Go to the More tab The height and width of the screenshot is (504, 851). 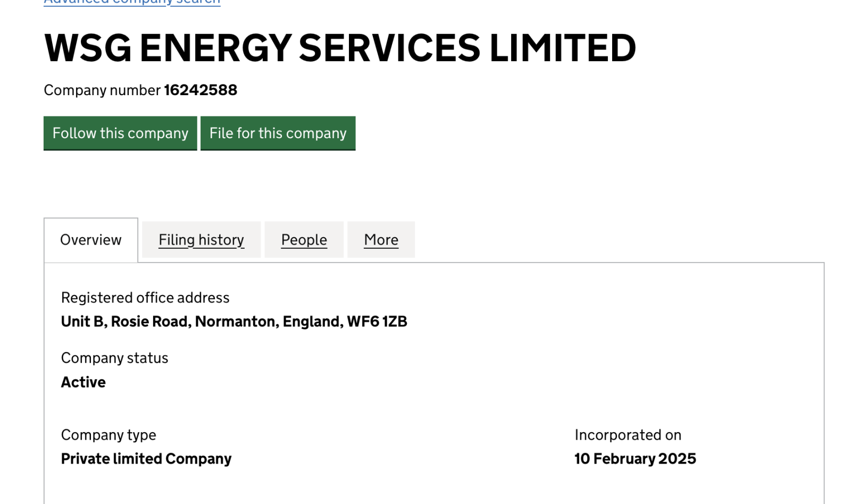coord(381,240)
